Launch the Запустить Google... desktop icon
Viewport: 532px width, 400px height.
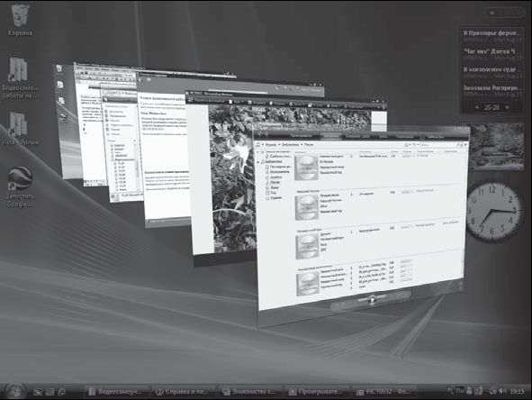tap(21, 186)
